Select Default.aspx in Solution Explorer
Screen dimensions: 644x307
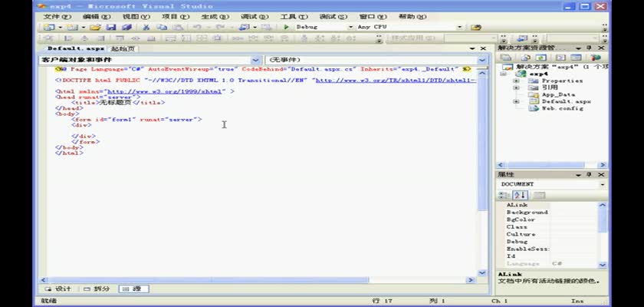click(566, 101)
